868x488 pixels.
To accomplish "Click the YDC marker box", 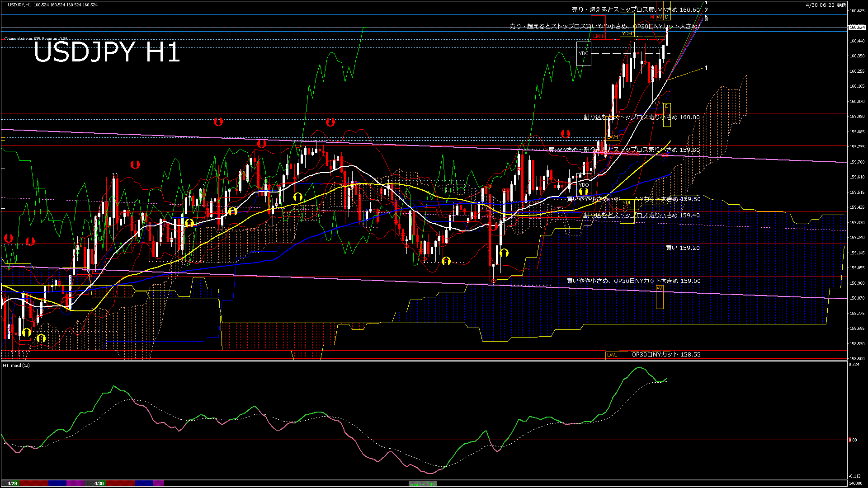I will click(x=584, y=53).
